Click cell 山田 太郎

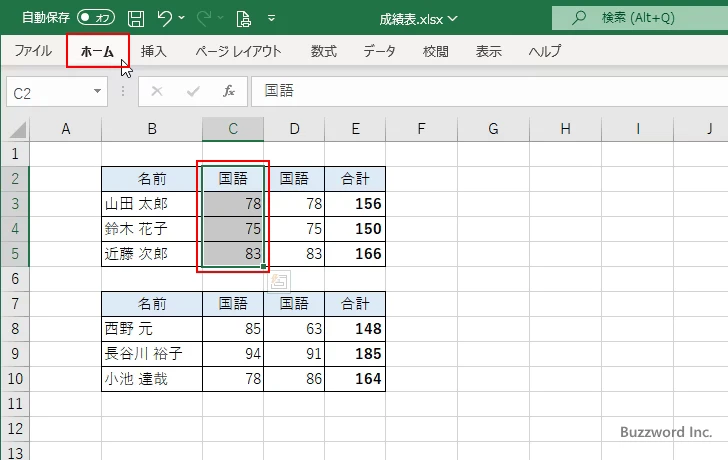(152, 204)
